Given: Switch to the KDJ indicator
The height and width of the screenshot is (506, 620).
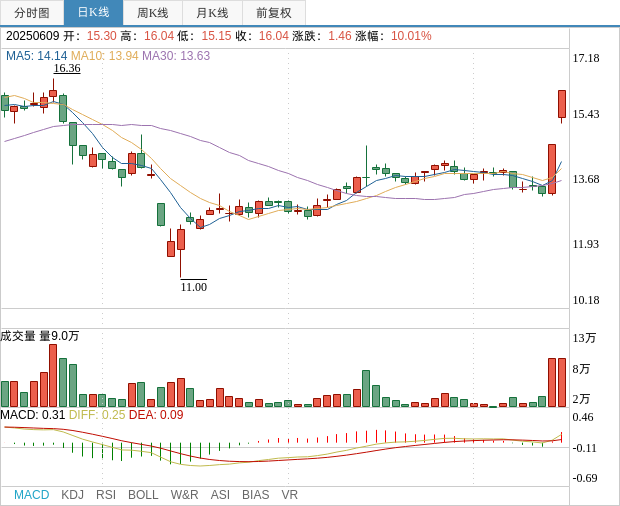Looking at the screenshot, I should coord(72,495).
